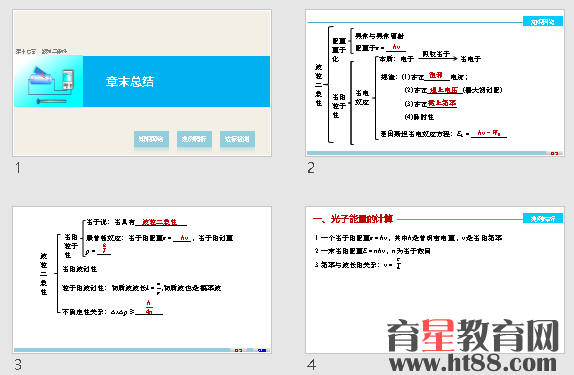Click line 3 频率与波长 relation on slide 4
The height and width of the screenshot is (375, 574).
pyautogui.click(x=358, y=264)
